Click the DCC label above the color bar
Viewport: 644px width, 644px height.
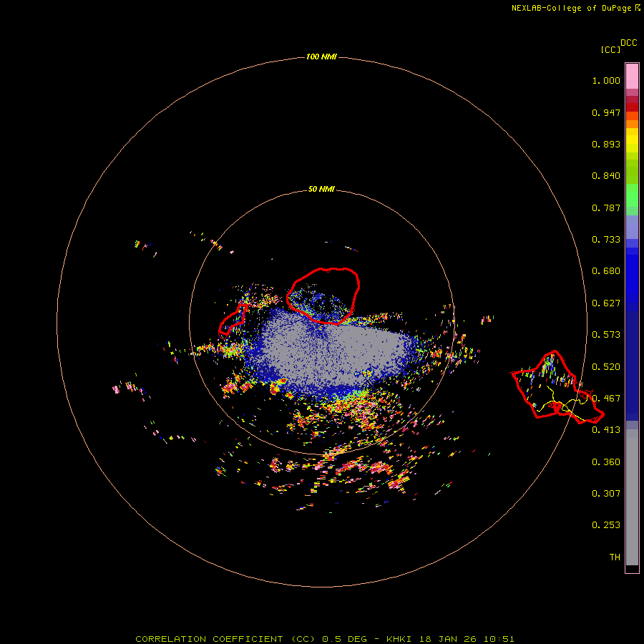pos(629,43)
